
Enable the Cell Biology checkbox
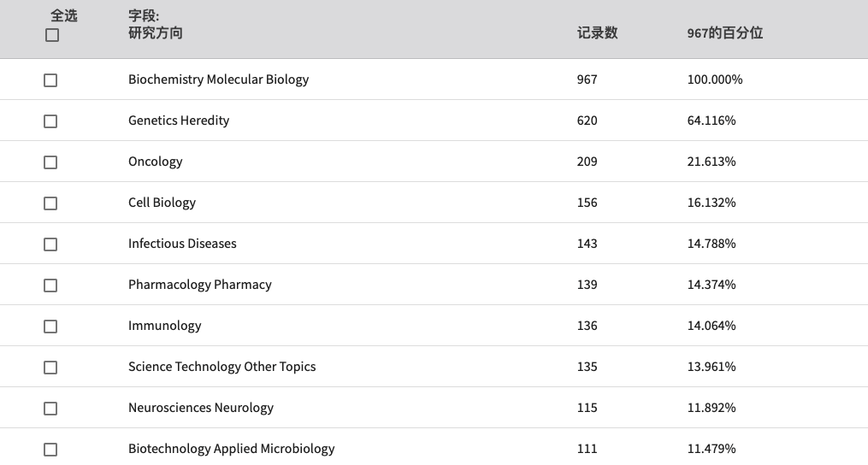[50, 203]
